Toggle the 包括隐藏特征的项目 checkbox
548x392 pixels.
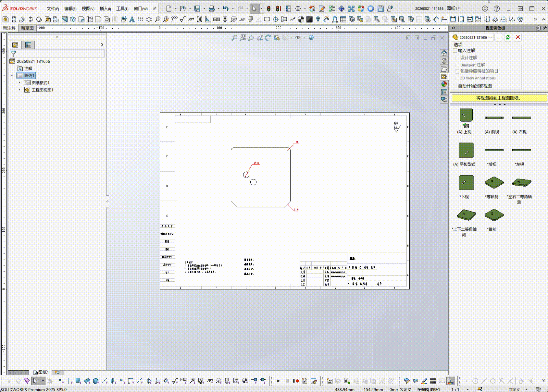pyautogui.click(x=457, y=71)
